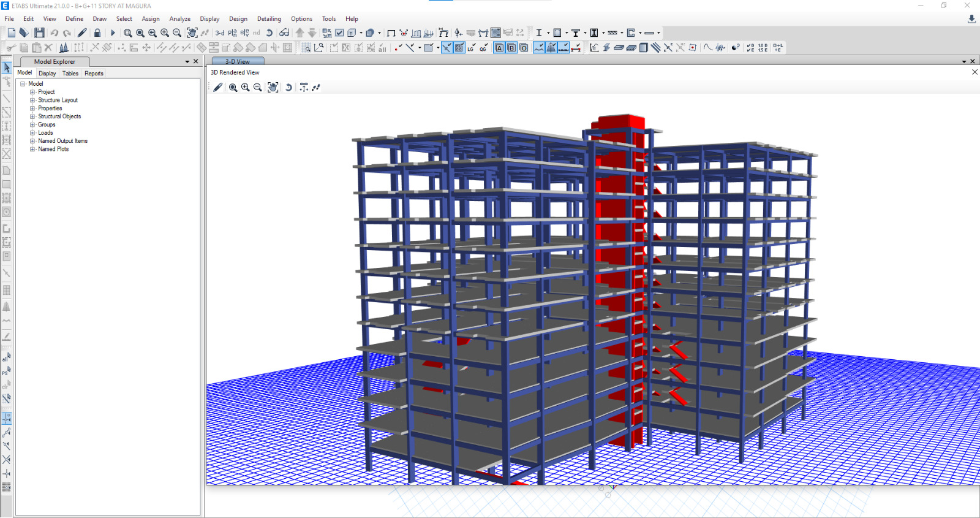Open the rectangular section dropdown arrow

(567, 33)
